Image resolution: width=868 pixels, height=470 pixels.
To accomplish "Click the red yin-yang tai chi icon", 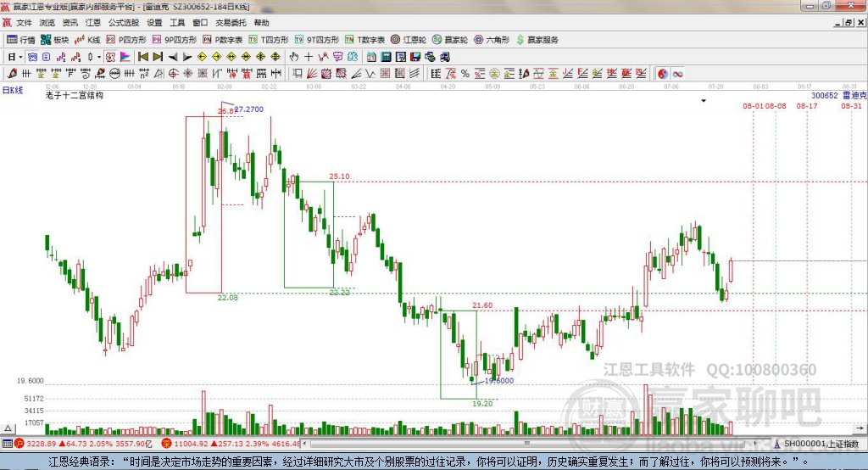I will tap(663, 73).
